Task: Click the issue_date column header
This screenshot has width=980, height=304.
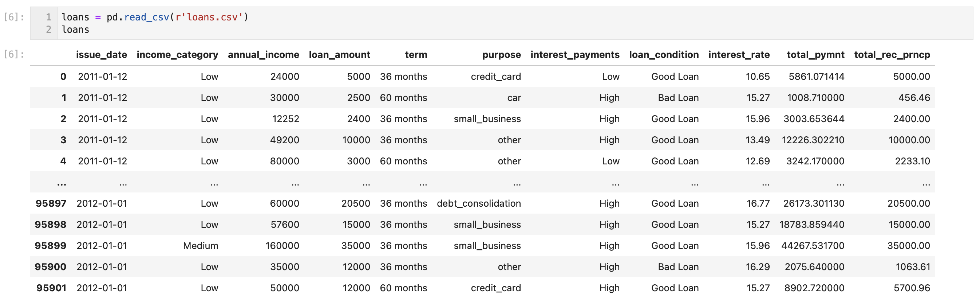Action: [101, 55]
